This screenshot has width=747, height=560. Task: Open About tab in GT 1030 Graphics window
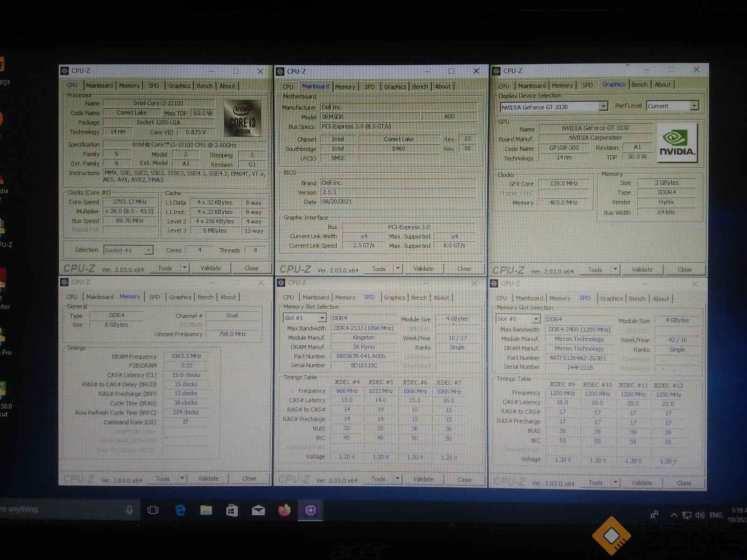pyautogui.click(x=662, y=84)
